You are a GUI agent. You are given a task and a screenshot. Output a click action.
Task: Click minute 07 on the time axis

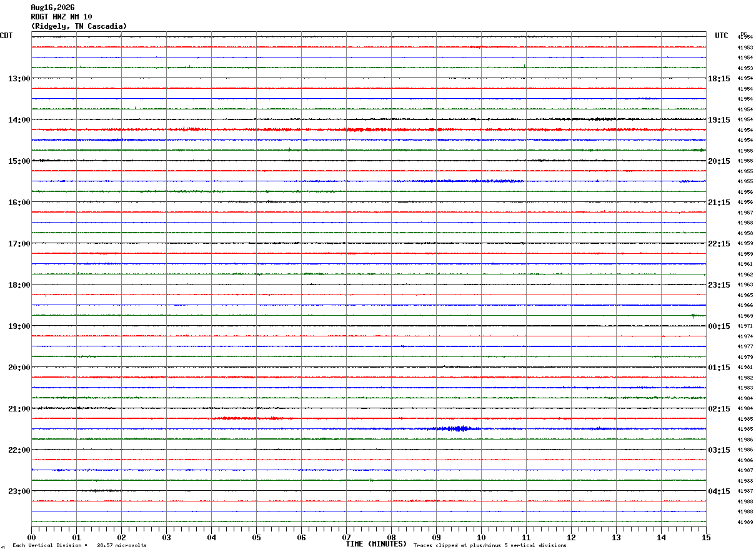[346, 537]
